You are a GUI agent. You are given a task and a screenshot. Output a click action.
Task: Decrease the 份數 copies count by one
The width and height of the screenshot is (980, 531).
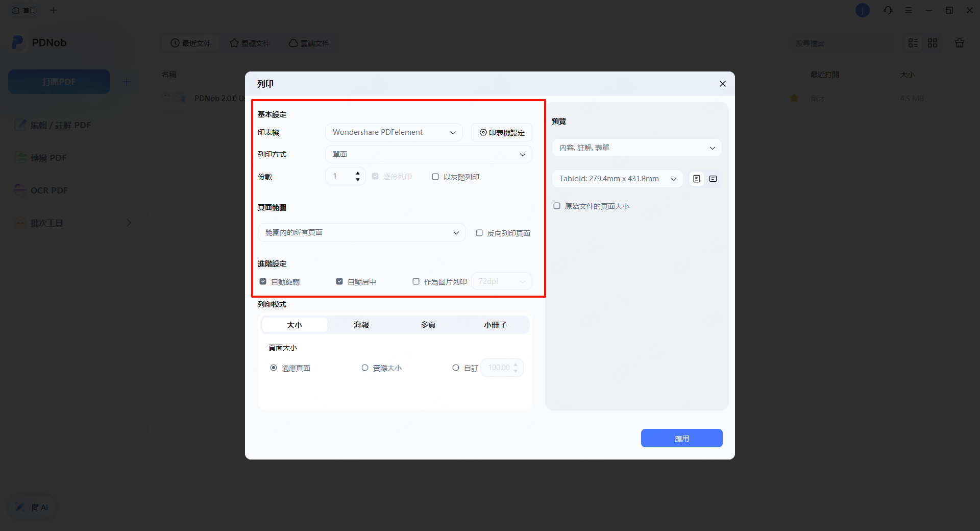coord(358,180)
